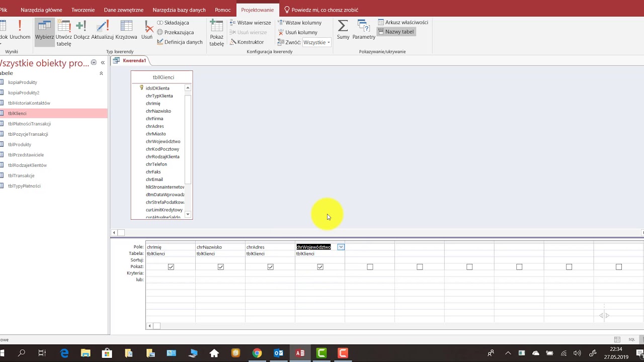Select tblProdukty in navigation pane
Screen dimensions: 644x362
coord(20,144)
